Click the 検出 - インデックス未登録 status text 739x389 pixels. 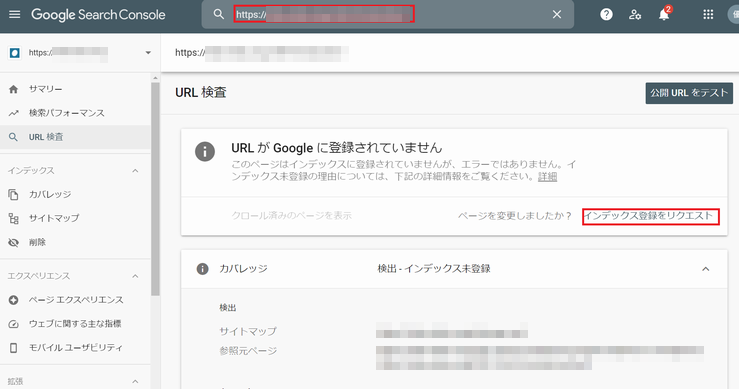pyautogui.click(x=434, y=269)
